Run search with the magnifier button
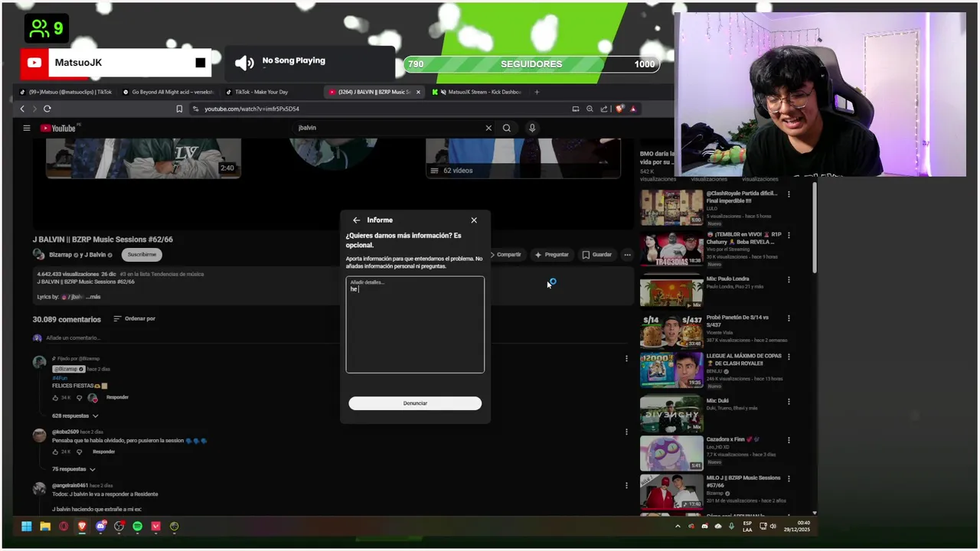The image size is (980, 551). point(506,128)
